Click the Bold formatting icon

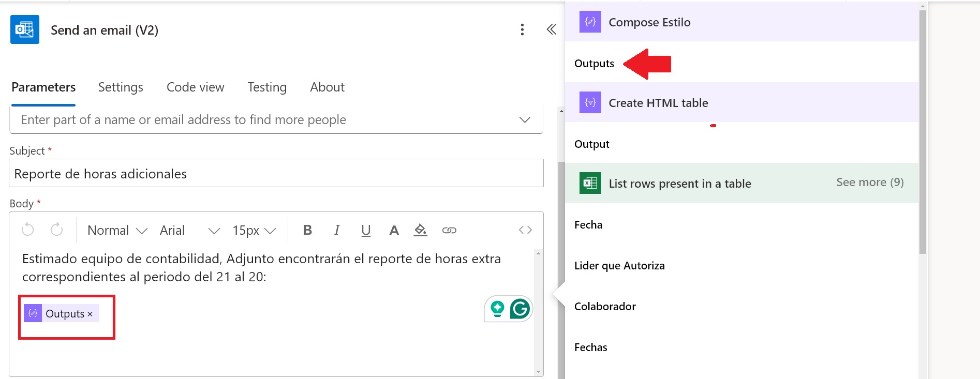point(307,230)
